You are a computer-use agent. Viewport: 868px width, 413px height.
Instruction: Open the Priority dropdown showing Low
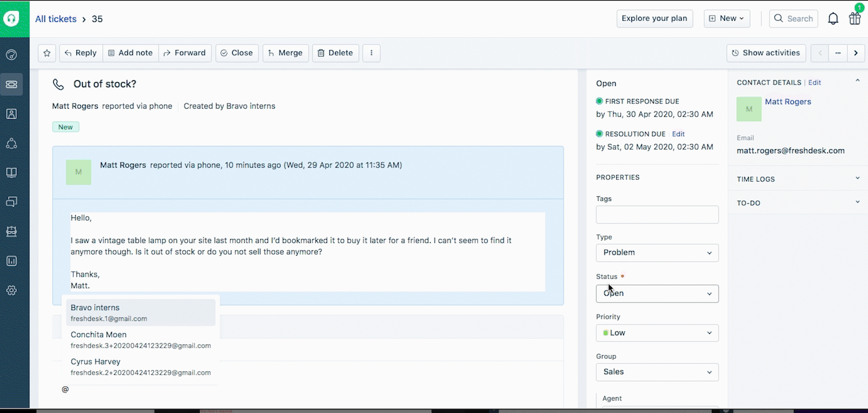(x=657, y=333)
